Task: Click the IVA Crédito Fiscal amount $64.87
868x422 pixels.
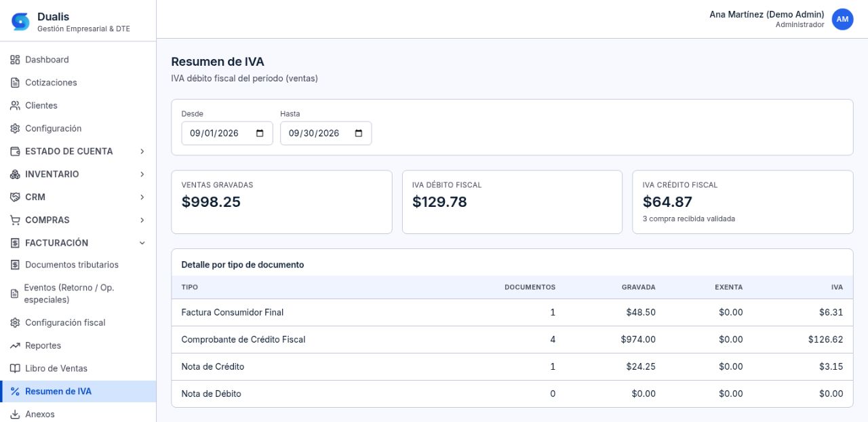Action: point(668,202)
